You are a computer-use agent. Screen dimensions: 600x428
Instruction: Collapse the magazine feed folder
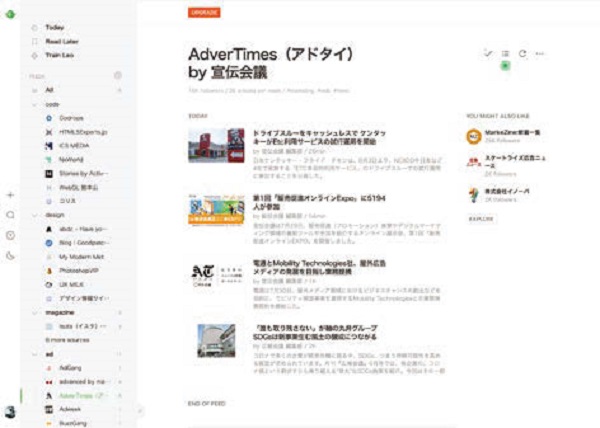(34, 312)
